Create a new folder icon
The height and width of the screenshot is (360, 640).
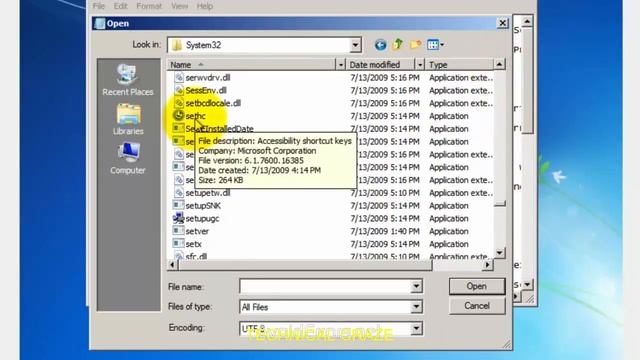(416, 44)
